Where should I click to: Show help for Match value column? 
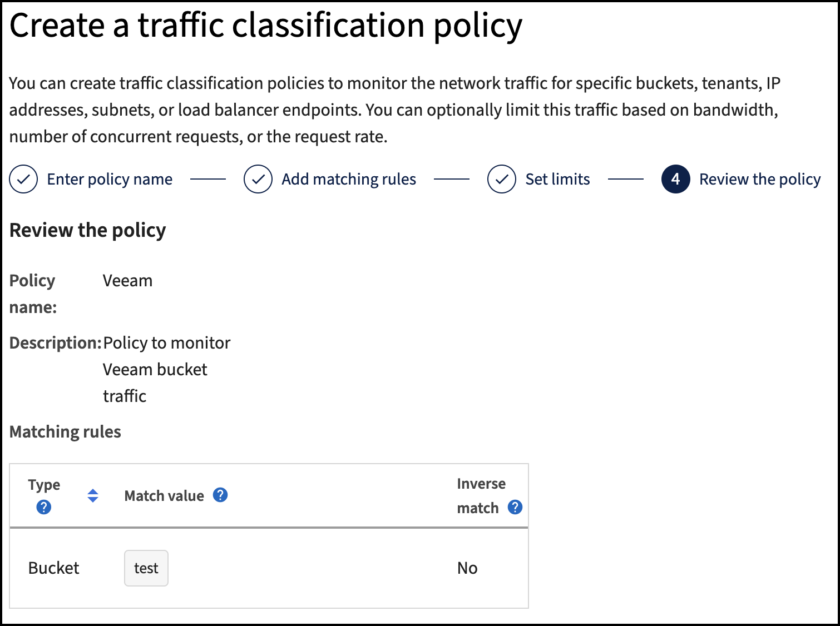point(220,495)
